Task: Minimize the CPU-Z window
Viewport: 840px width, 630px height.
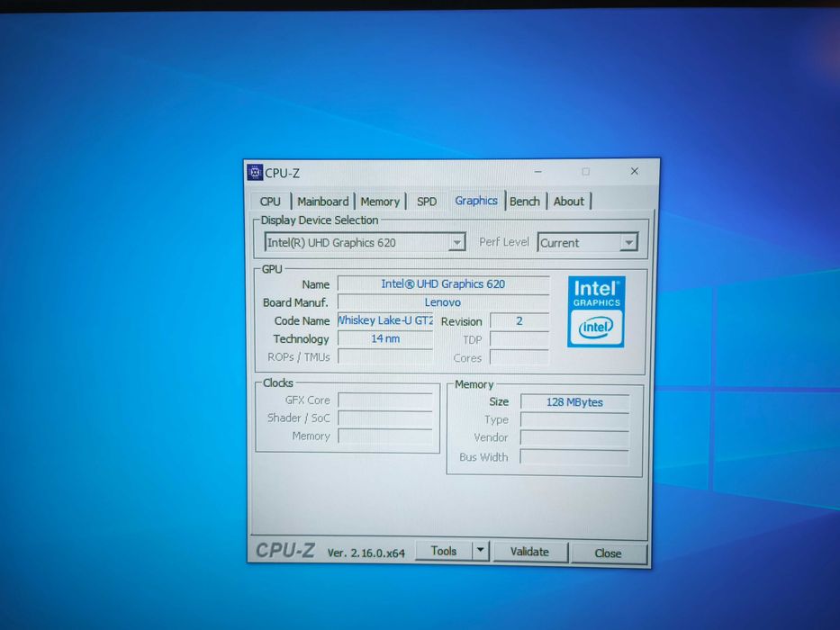Action: [x=537, y=171]
